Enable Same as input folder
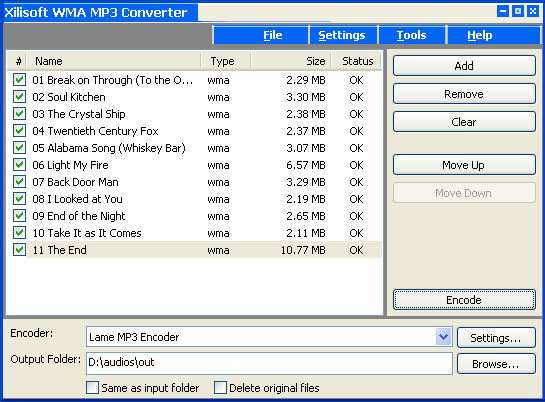The height and width of the screenshot is (402, 545). point(92,388)
